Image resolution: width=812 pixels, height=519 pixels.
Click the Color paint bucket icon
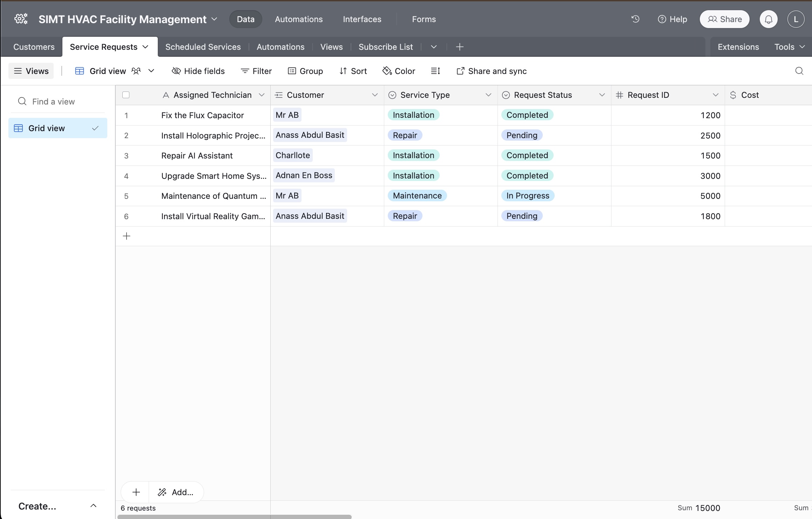tap(387, 71)
